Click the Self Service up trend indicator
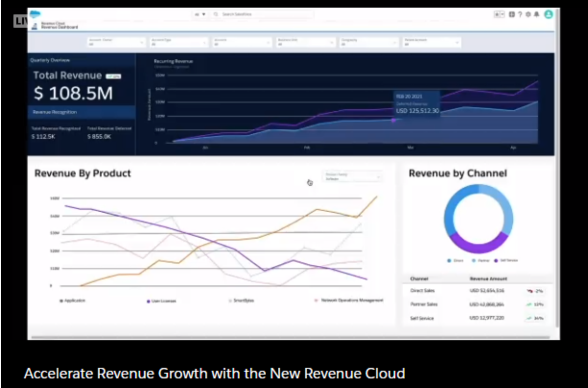 click(x=535, y=318)
